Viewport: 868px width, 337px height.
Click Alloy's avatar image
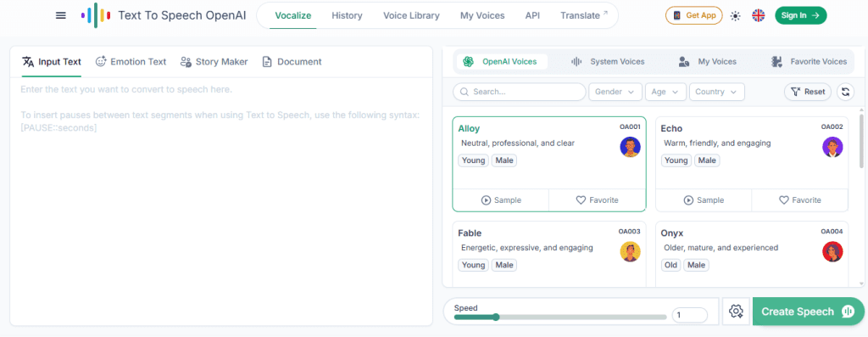coord(630,147)
